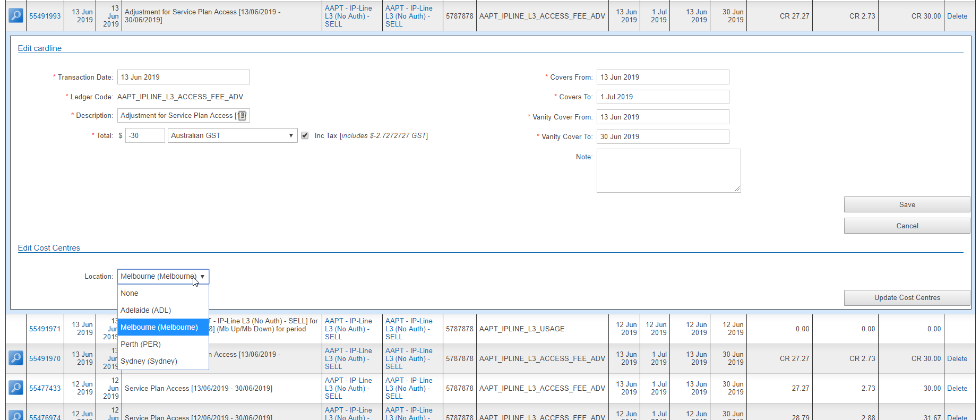This screenshot has height=420, width=980.
Task: Click the Total amount field showing -30
Action: tap(145, 136)
